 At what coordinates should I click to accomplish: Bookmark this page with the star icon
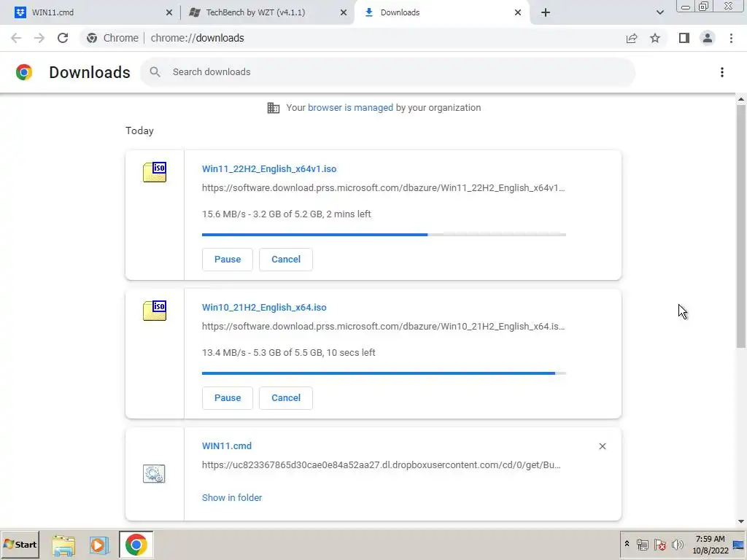coord(655,38)
